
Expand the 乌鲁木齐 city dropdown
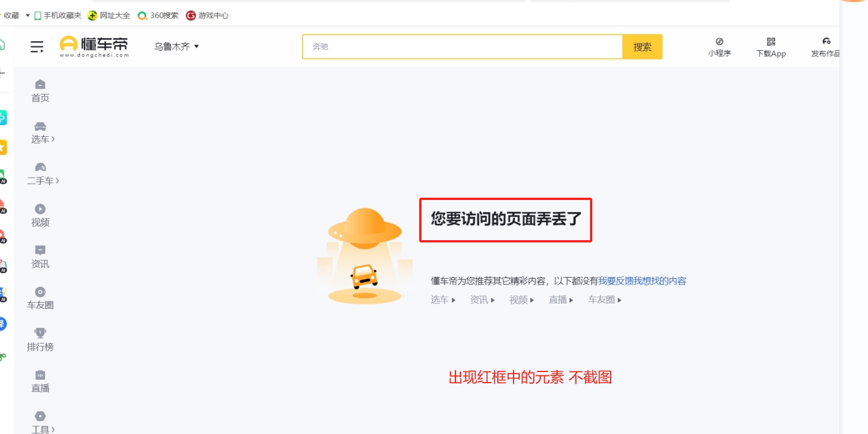coord(176,47)
